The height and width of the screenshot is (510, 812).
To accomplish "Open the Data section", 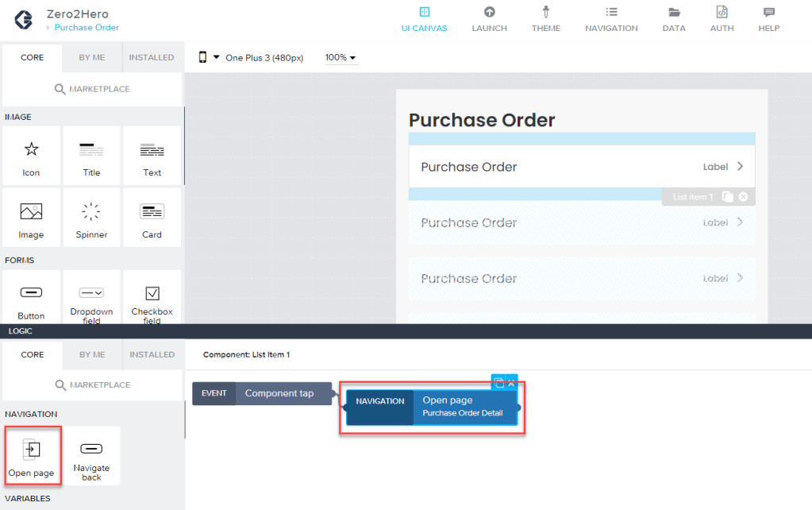I will click(x=674, y=20).
